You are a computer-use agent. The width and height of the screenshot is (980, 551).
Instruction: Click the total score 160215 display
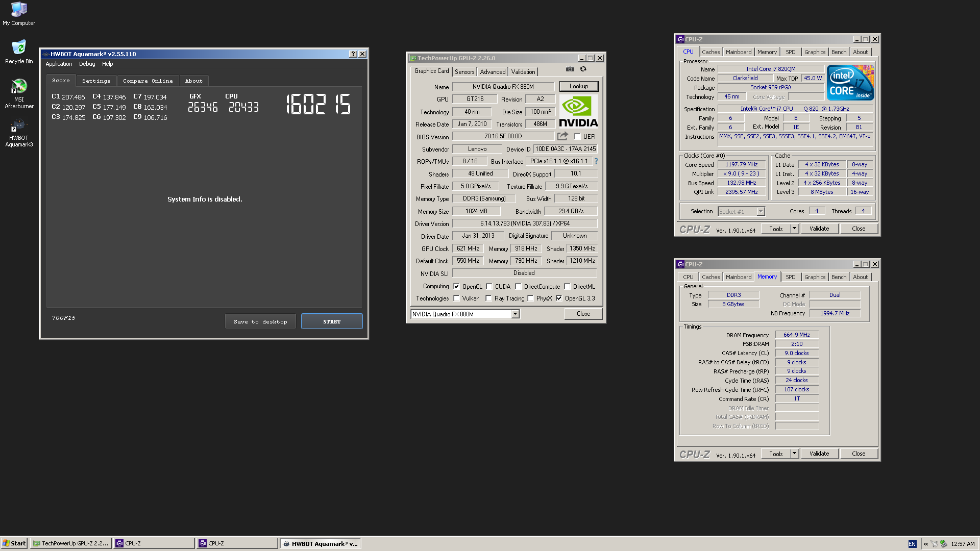(x=318, y=104)
